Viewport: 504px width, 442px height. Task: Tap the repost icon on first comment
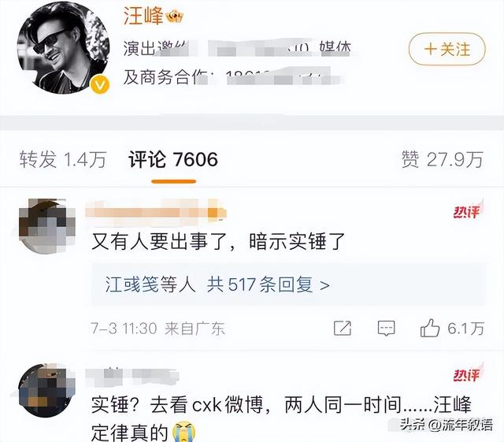343,328
